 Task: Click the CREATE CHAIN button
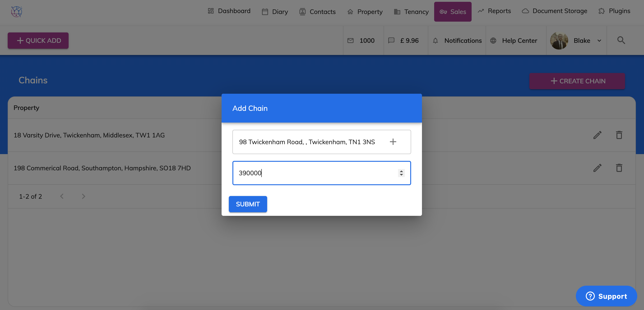pos(577,81)
